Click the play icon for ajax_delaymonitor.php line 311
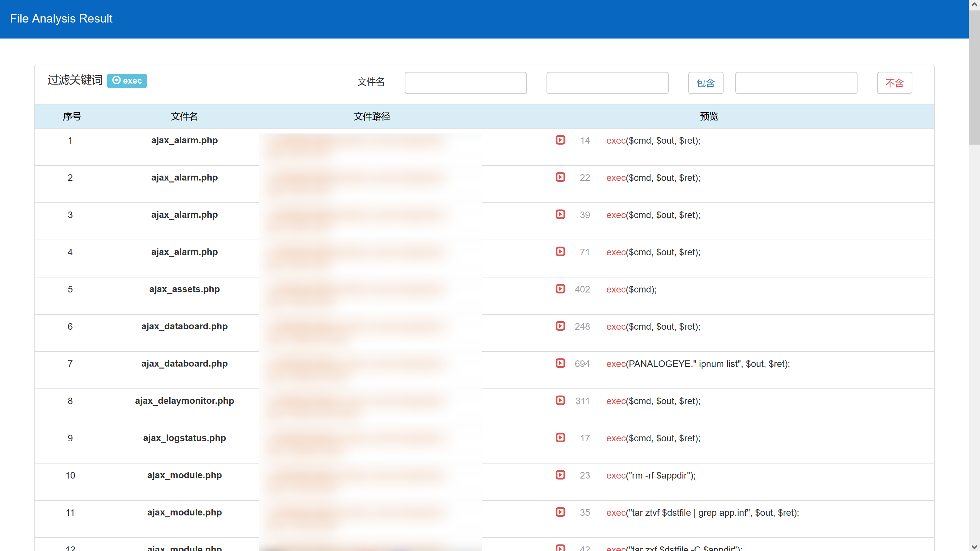Viewport: 980px width, 551px height. (x=560, y=401)
